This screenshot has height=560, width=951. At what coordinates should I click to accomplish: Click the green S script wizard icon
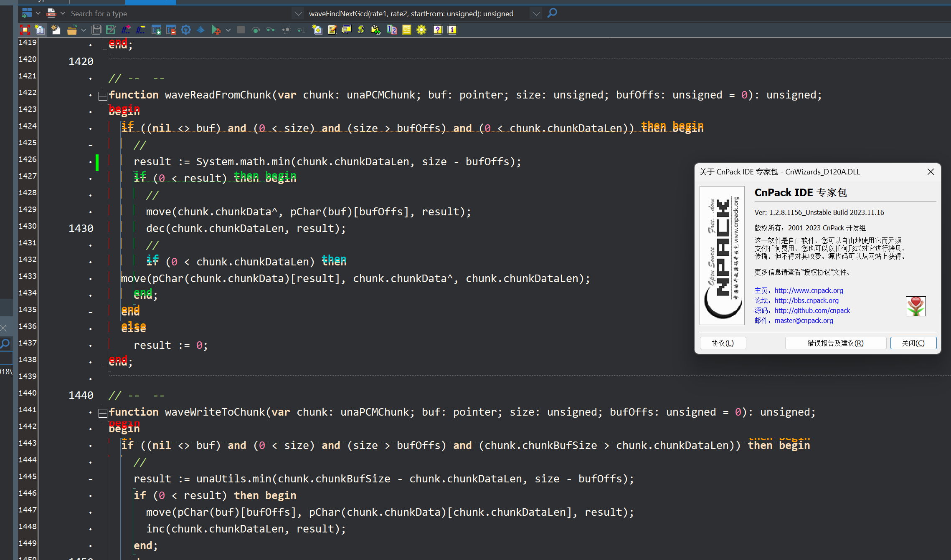point(361,30)
